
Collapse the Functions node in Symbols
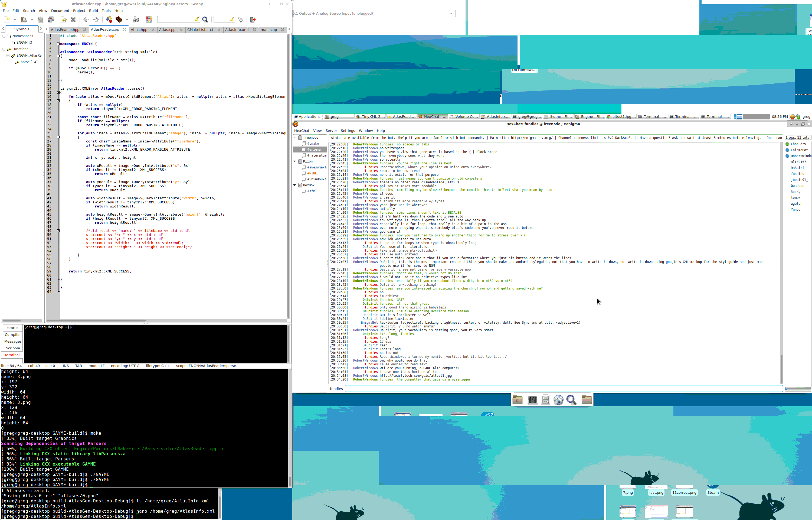pyautogui.click(x=4, y=49)
